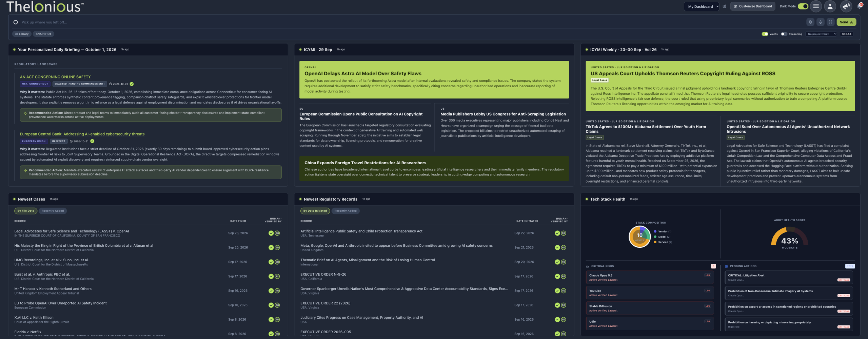Click the Critical Risks warning triangle icon

[x=588, y=266]
